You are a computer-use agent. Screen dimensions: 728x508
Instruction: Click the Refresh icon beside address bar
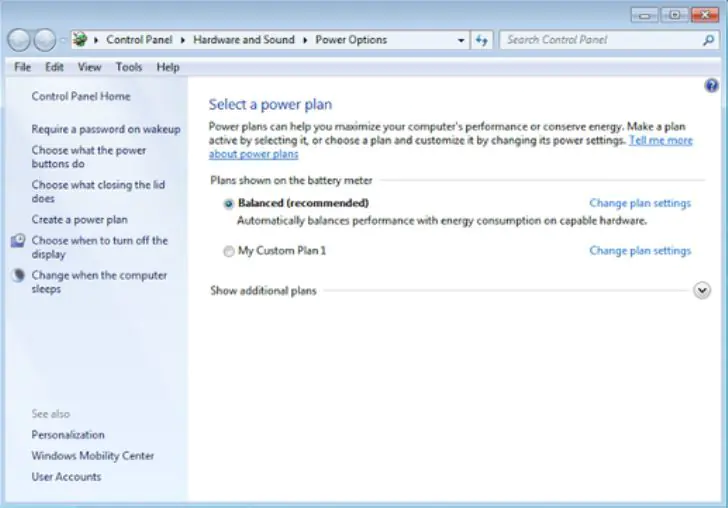pyautogui.click(x=483, y=40)
